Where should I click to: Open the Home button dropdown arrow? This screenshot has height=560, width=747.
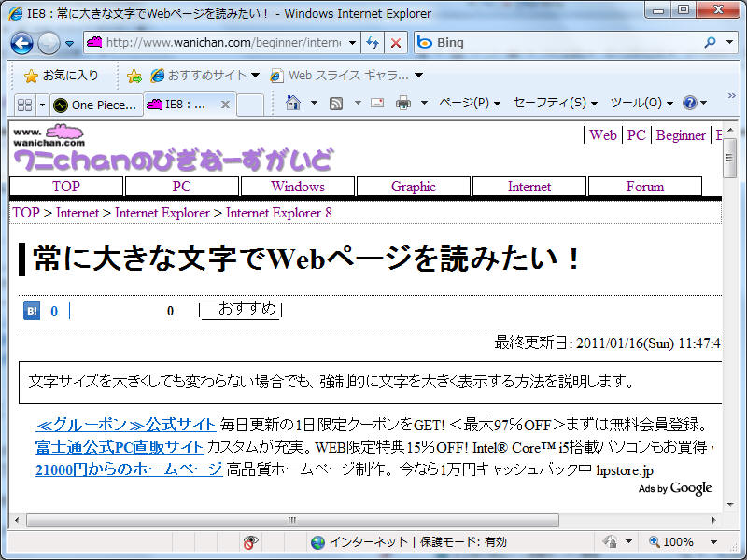click(x=314, y=103)
